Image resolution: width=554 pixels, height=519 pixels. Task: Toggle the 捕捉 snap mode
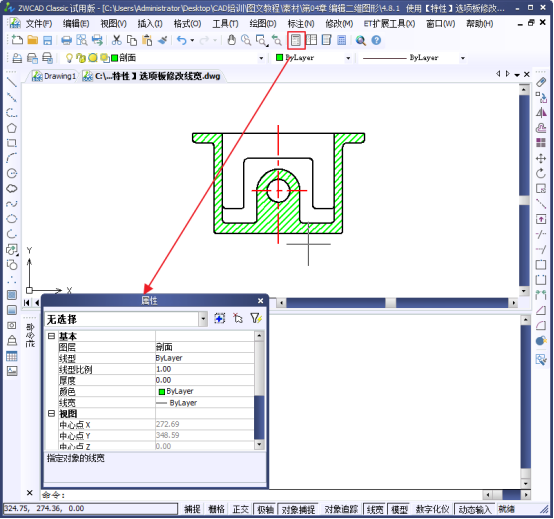click(192, 509)
